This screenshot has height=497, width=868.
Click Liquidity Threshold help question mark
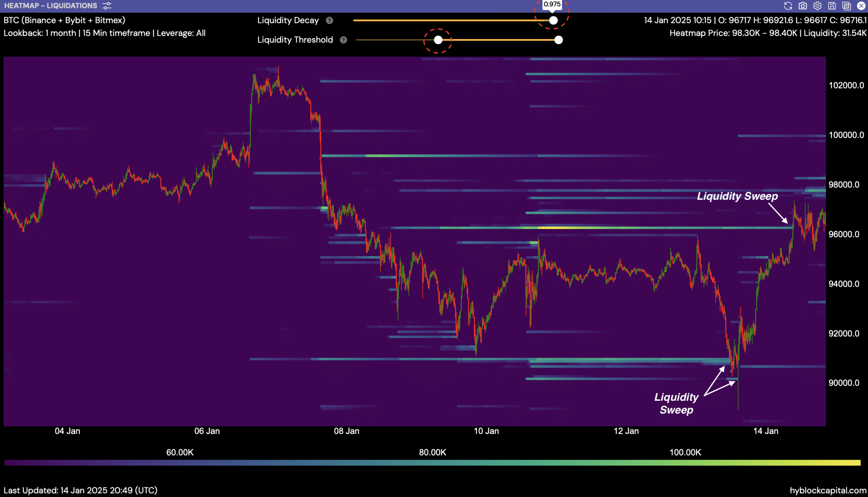(x=343, y=40)
